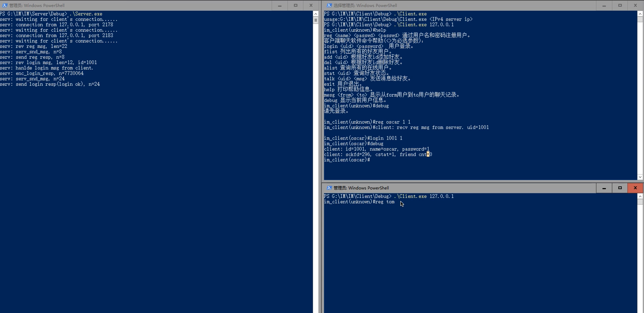This screenshot has height=313, width=644.
Task: Minimize the top-right oscar client window
Action: [604, 5]
